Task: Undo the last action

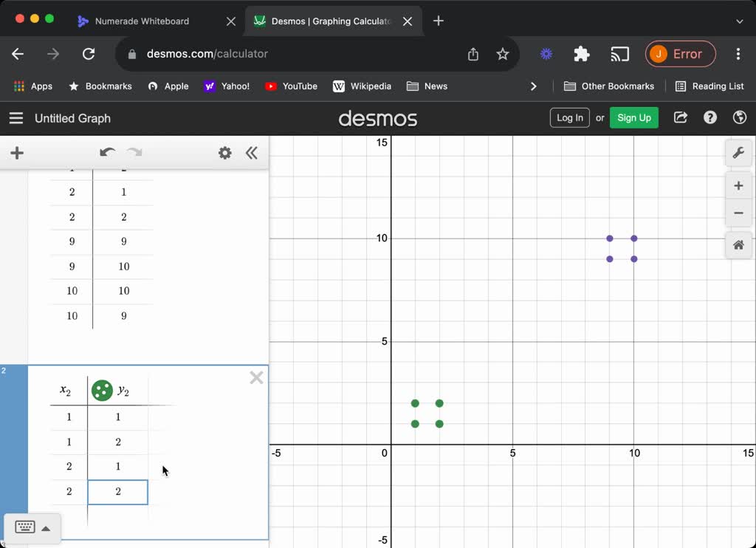Action: pyautogui.click(x=107, y=152)
